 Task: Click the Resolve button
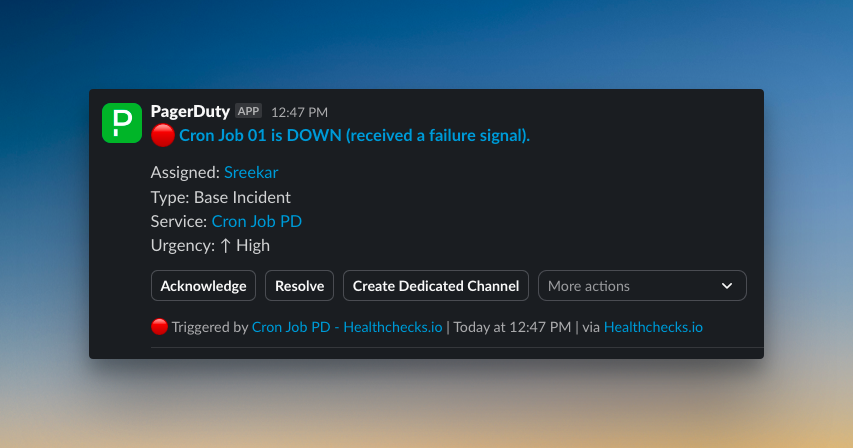pos(299,285)
